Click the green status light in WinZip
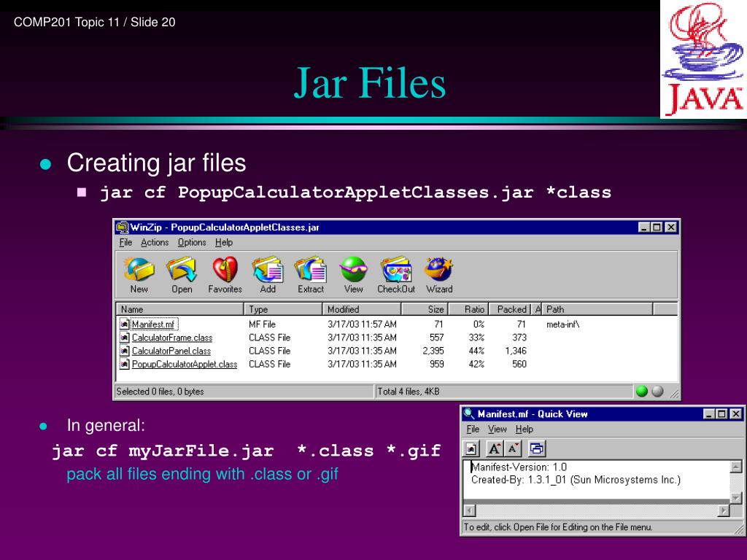Image resolution: width=747 pixels, height=560 pixels. click(x=642, y=392)
